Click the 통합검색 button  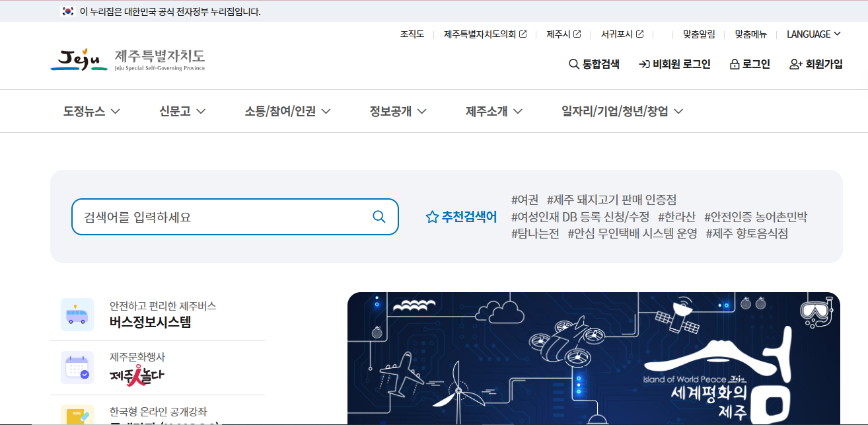coord(594,64)
